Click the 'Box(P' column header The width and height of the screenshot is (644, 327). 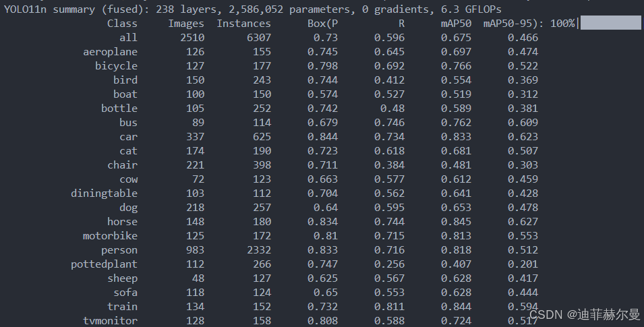tap(322, 24)
